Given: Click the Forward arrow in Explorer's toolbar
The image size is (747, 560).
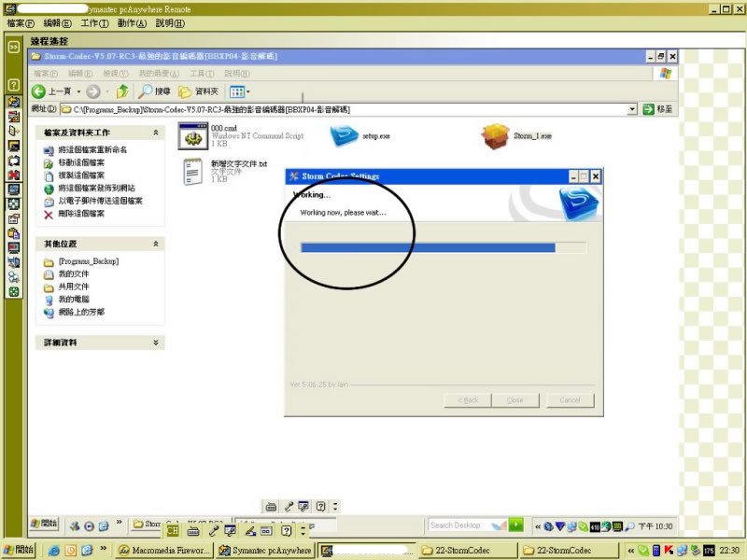Looking at the screenshot, I should pos(93,91).
